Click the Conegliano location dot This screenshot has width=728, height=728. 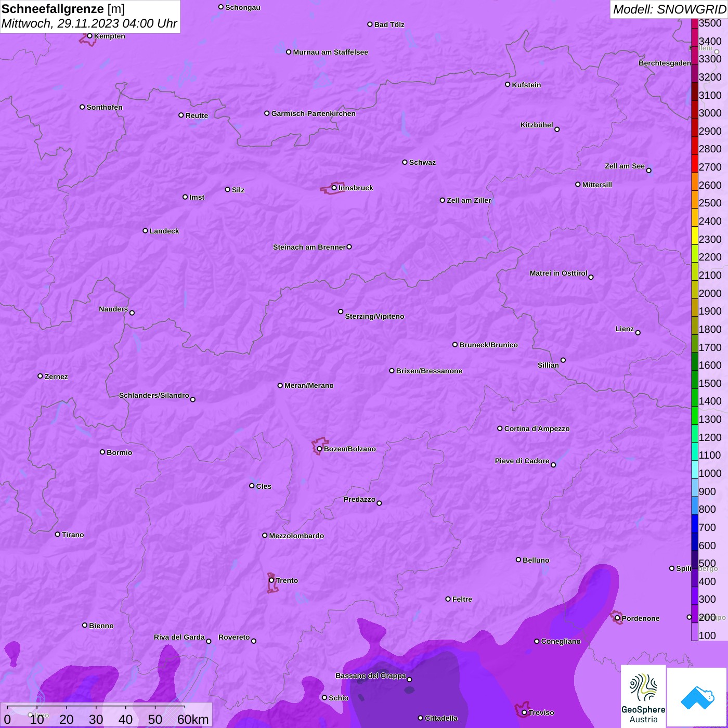[537, 641]
